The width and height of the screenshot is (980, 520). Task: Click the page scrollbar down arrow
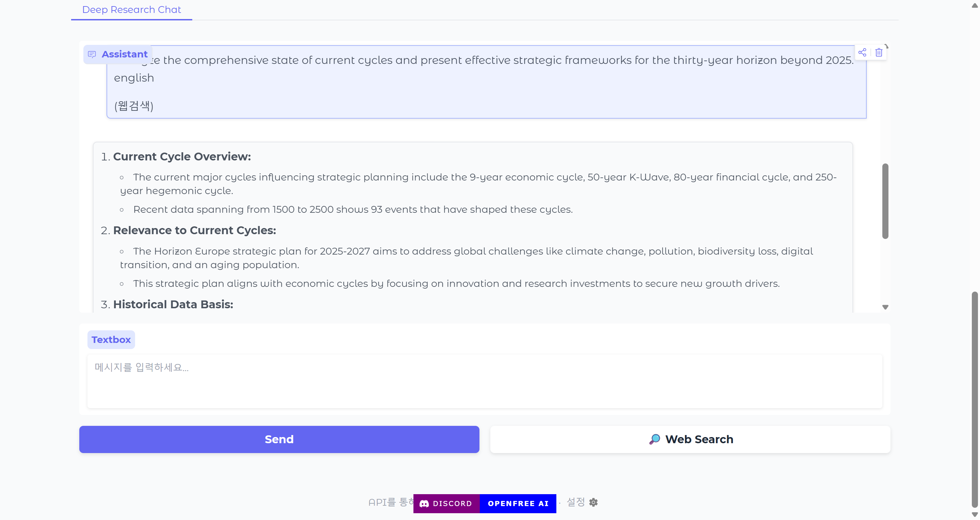(975, 515)
